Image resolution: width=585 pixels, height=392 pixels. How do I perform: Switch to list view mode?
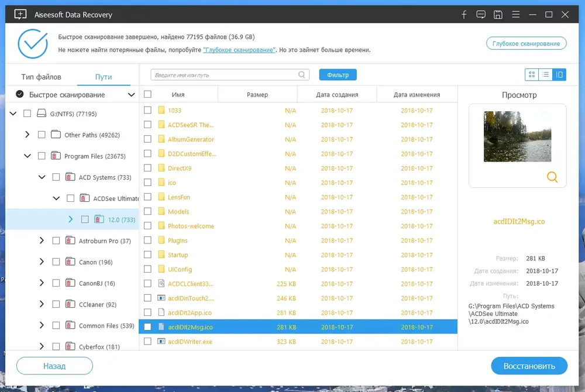(x=545, y=74)
